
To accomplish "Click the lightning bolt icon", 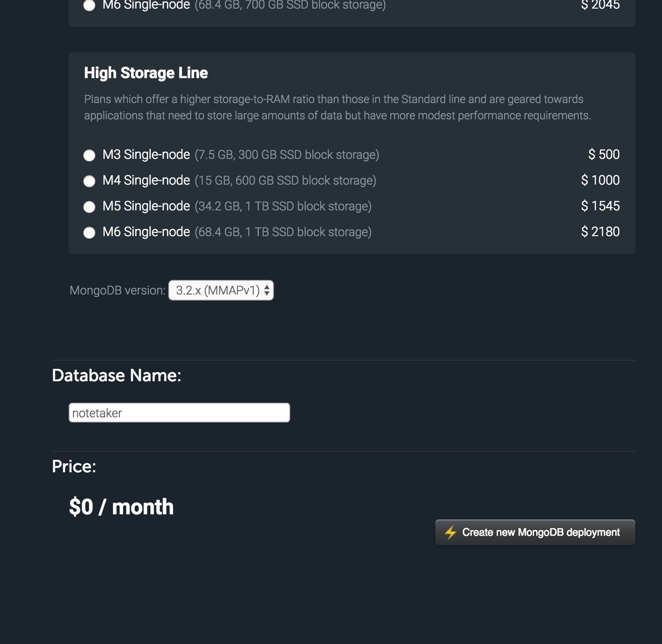I will pyautogui.click(x=450, y=532).
